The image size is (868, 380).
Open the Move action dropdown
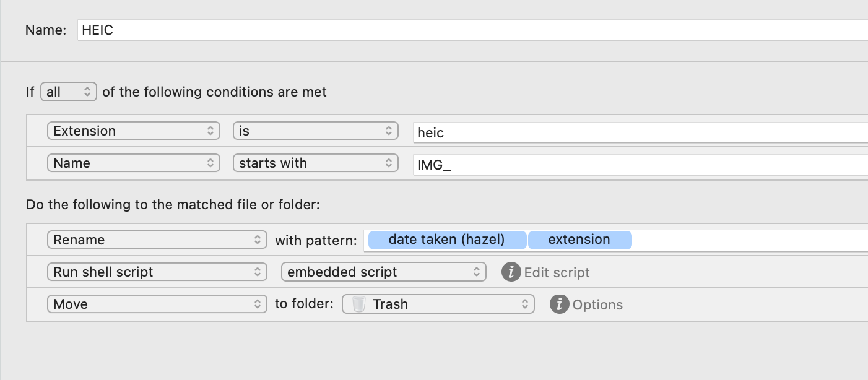point(157,304)
